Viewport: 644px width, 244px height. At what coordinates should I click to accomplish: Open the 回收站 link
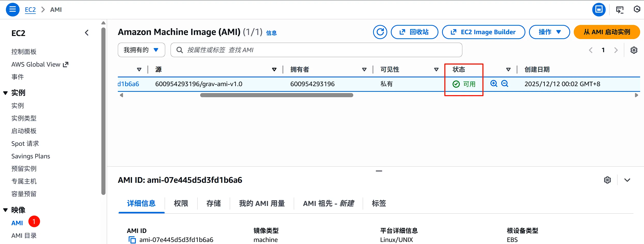[414, 32]
